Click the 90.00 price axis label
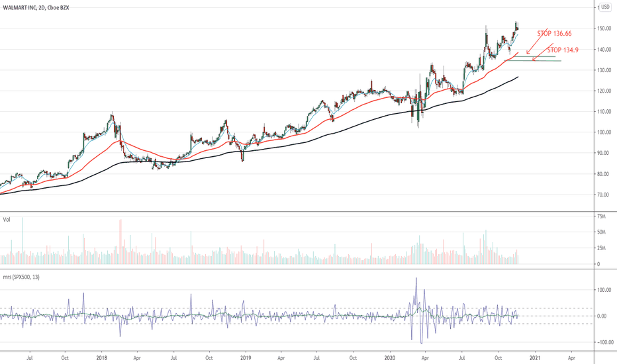The height and width of the screenshot is (364, 617). pos(604,153)
